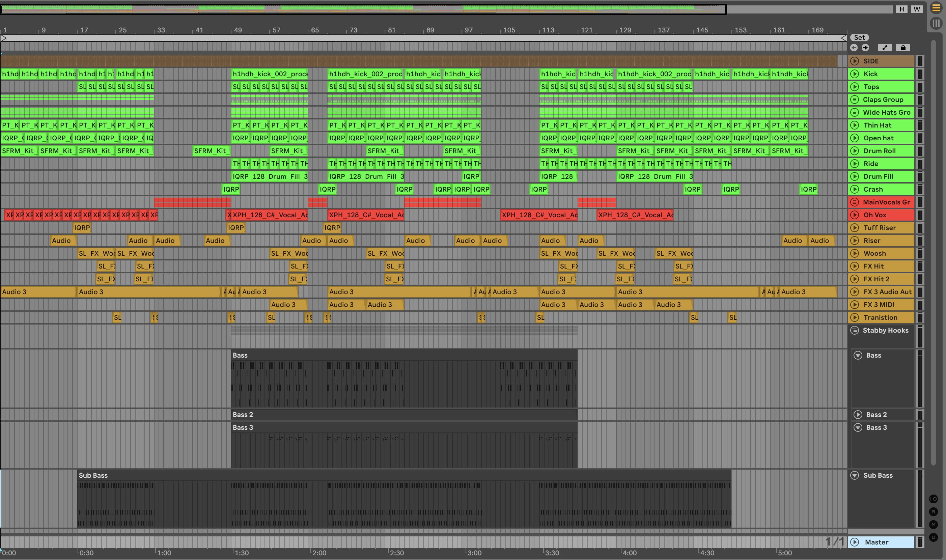This screenshot has height=560, width=946.
Task: Jump to next locator arrow
Action: coord(865,48)
